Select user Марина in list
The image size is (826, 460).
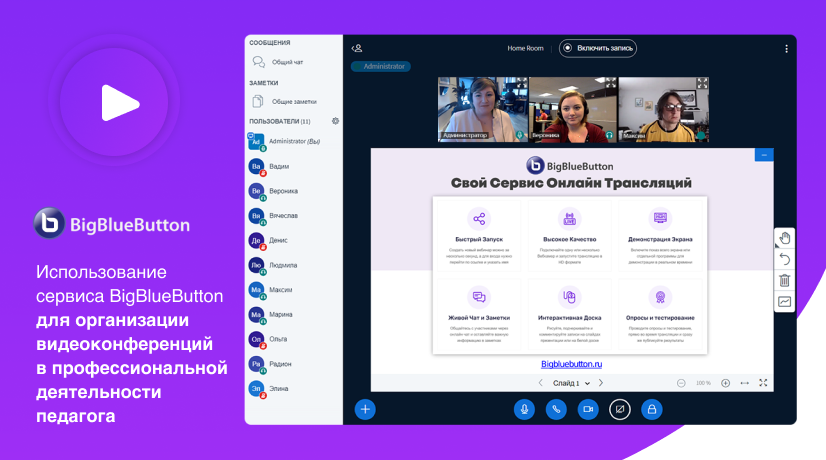click(x=293, y=315)
